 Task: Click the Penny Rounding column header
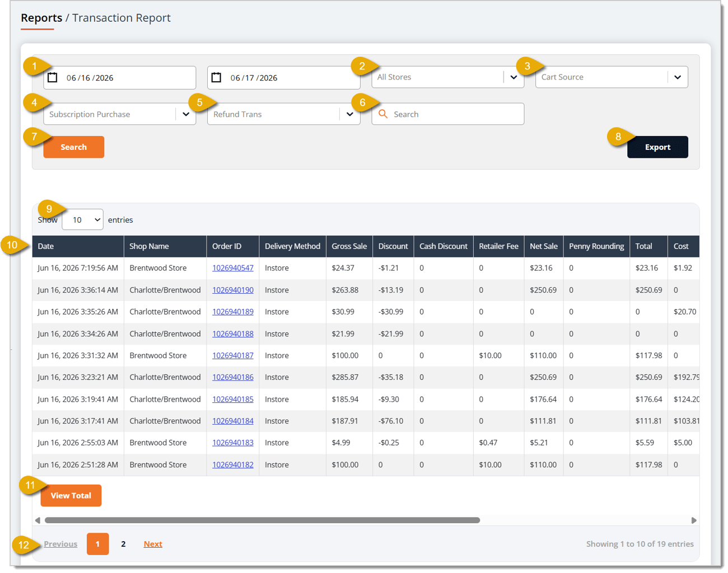(596, 246)
